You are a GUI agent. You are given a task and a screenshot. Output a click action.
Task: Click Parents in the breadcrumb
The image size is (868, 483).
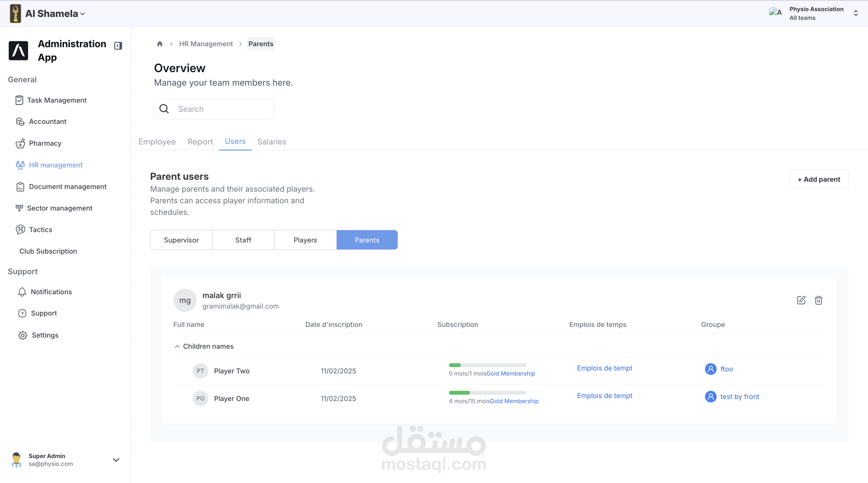(261, 44)
